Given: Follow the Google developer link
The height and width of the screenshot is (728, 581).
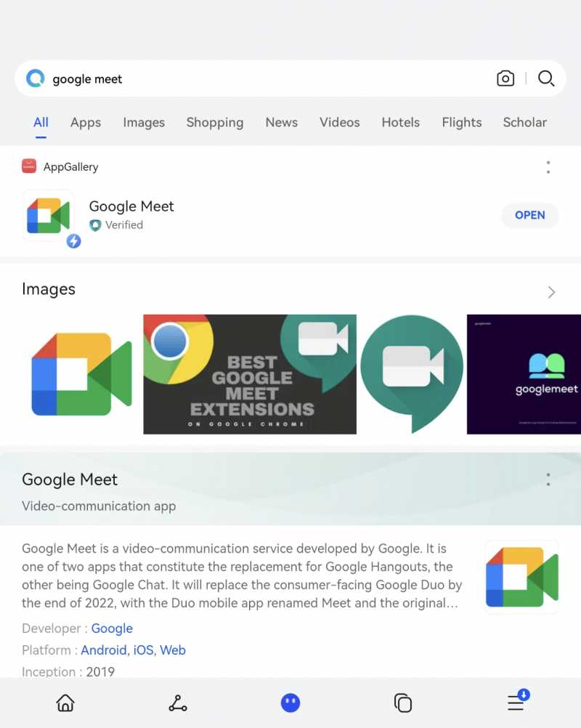Looking at the screenshot, I should (112, 628).
